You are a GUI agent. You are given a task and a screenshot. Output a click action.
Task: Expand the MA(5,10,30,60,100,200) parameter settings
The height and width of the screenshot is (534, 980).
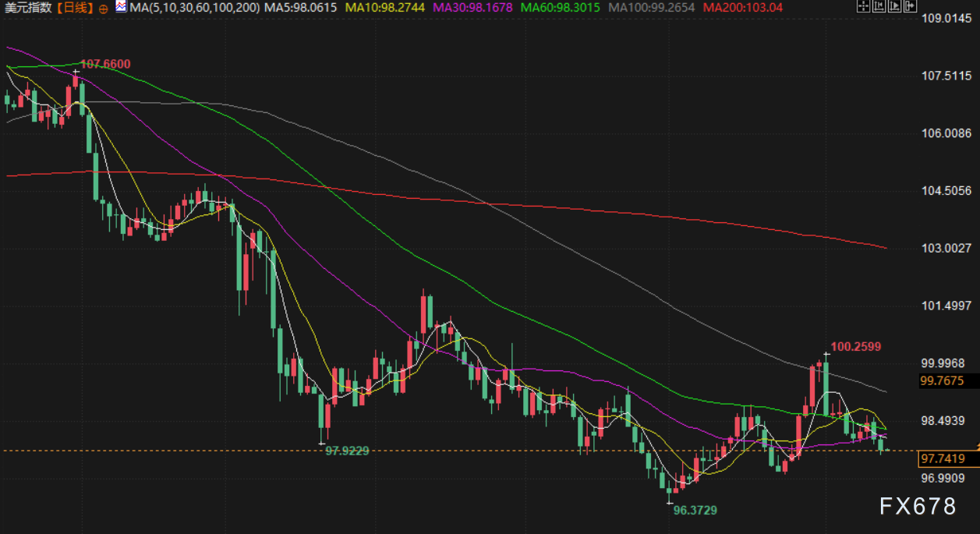pyautogui.click(x=194, y=7)
